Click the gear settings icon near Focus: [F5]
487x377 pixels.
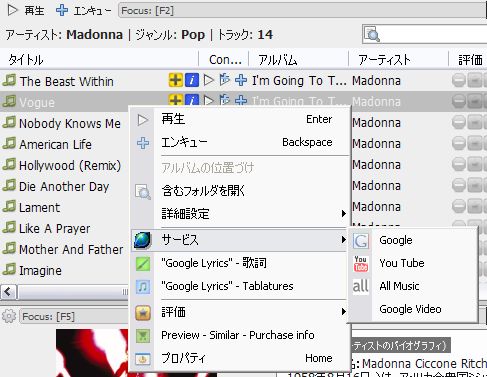(9, 316)
